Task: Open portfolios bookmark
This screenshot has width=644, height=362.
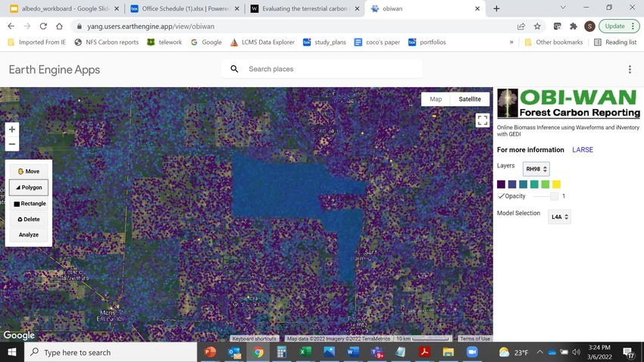Action: click(427, 42)
